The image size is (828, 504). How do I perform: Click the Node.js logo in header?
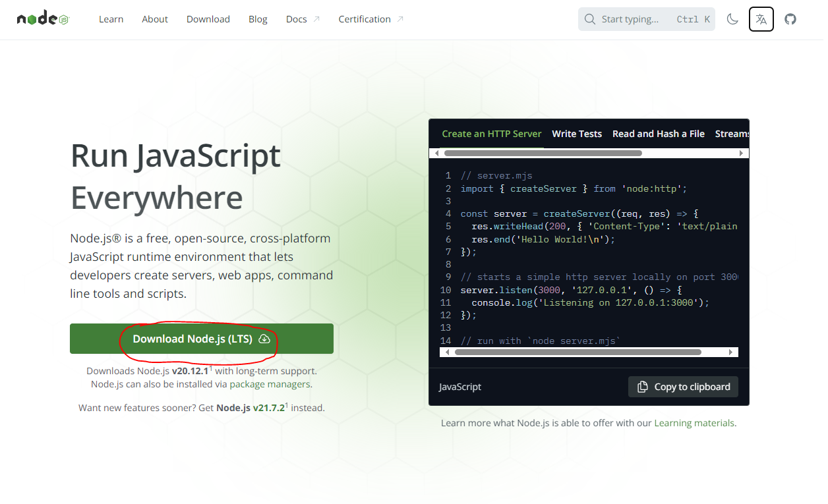point(43,19)
